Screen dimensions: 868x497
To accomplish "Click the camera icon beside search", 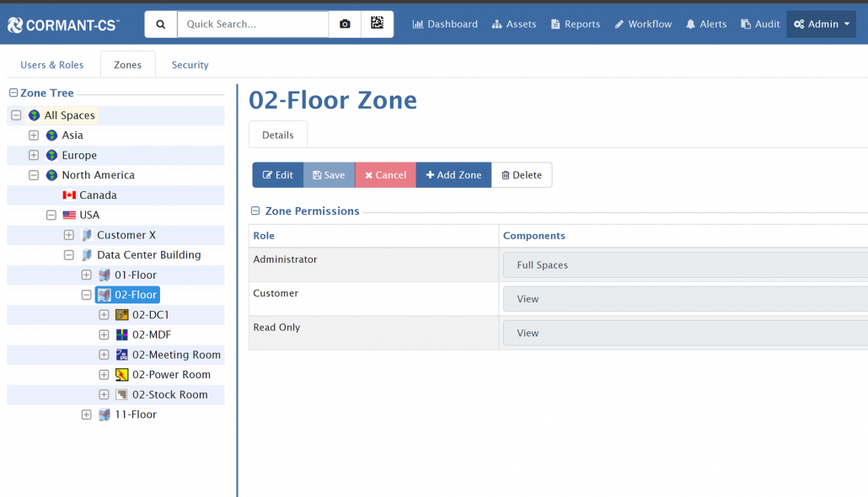I will click(345, 24).
